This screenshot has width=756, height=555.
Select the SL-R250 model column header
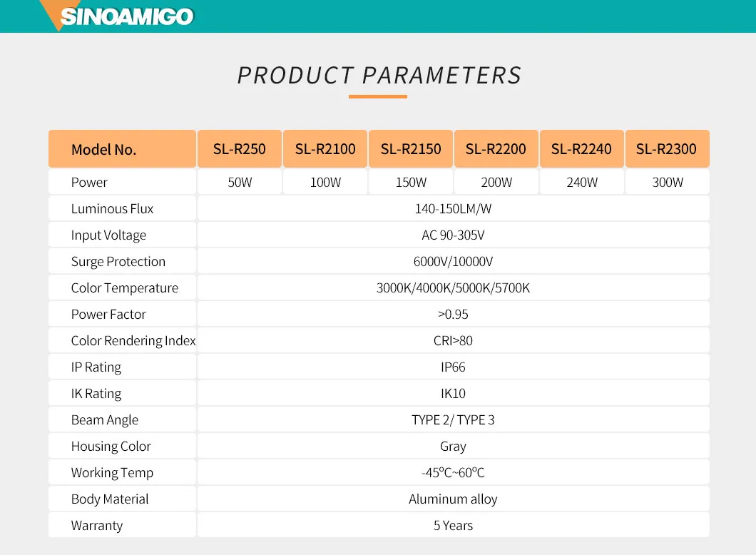239,149
